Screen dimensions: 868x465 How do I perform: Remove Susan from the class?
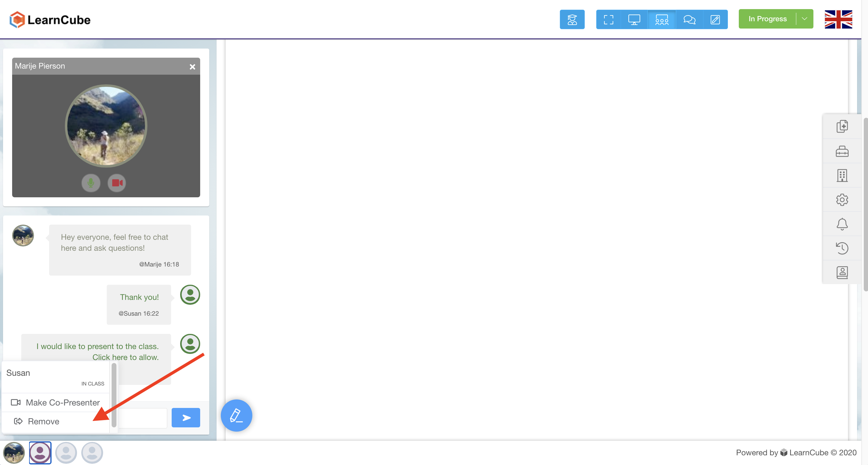pyautogui.click(x=43, y=421)
